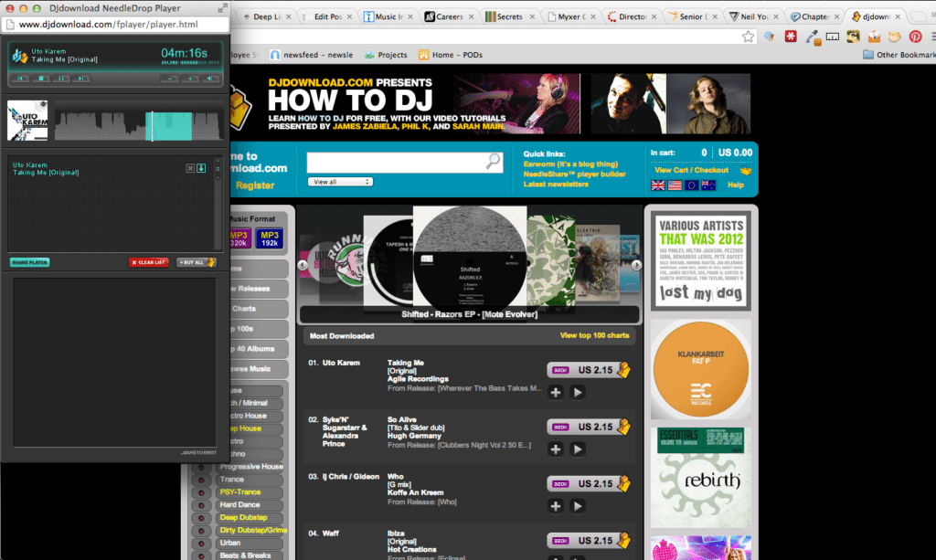Open That Was 2012 album banner
The height and width of the screenshot is (560, 936).
pos(701,260)
